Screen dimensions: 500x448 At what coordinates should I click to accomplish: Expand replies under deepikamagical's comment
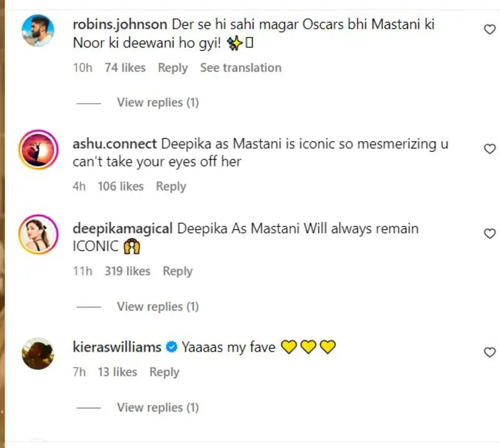click(x=157, y=307)
